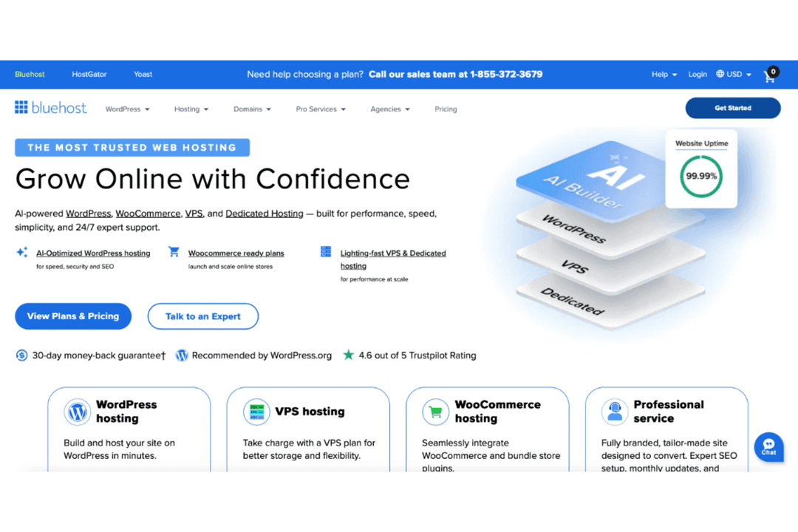The height and width of the screenshot is (532, 798).
Task: Expand the Hosting nav dropdown
Action: pos(191,109)
